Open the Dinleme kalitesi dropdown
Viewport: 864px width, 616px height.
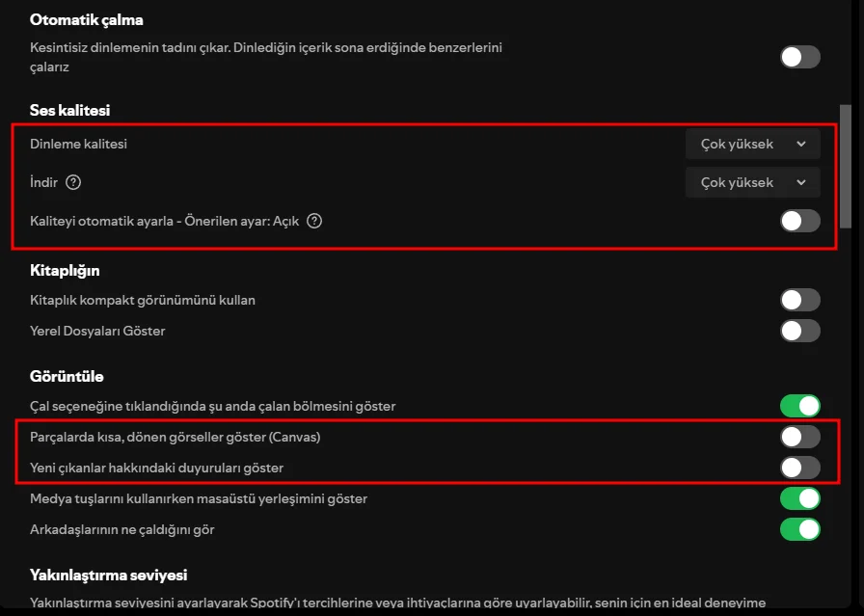click(752, 144)
